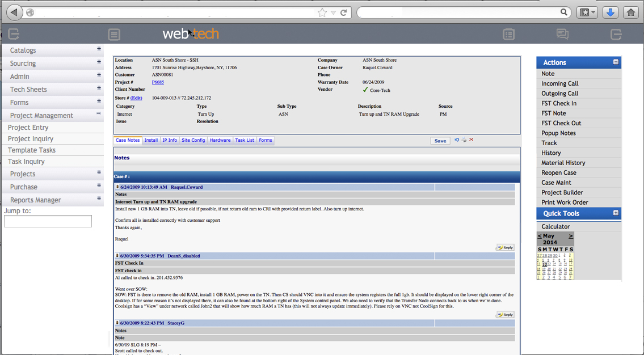The width and height of the screenshot is (644, 355).
Task: Click Reply on Raquel.Coward's first note
Action: 504,247
